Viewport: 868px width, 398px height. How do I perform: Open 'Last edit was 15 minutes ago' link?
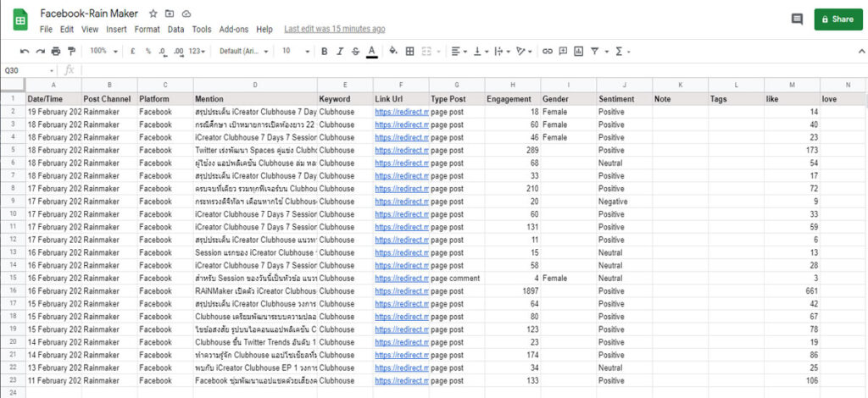coord(334,30)
